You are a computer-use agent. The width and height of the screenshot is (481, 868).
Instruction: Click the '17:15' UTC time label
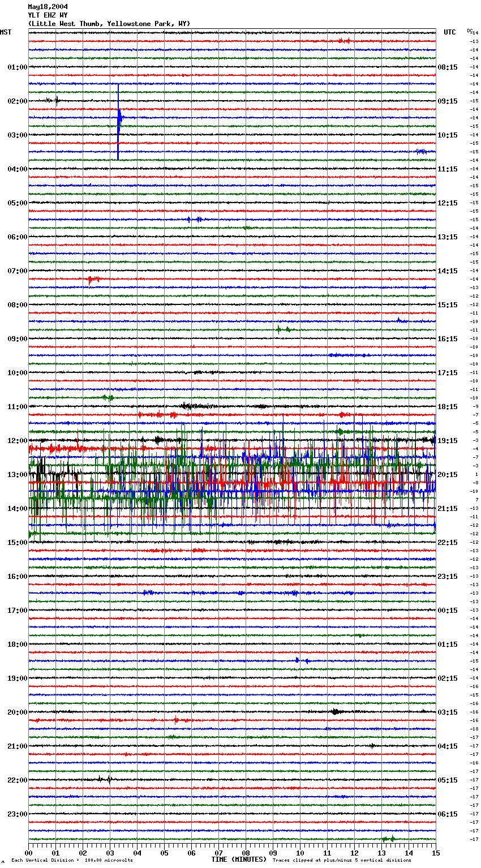click(x=448, y=373)
